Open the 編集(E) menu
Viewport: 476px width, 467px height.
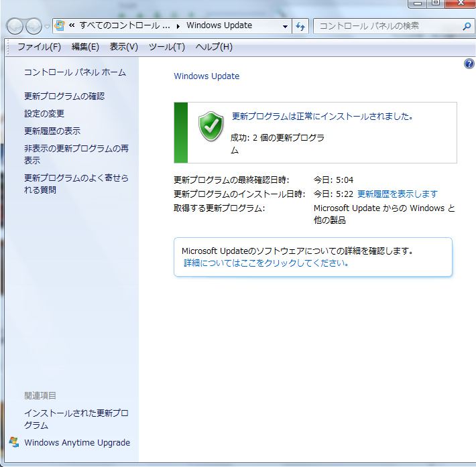click(x=85, y=47)
